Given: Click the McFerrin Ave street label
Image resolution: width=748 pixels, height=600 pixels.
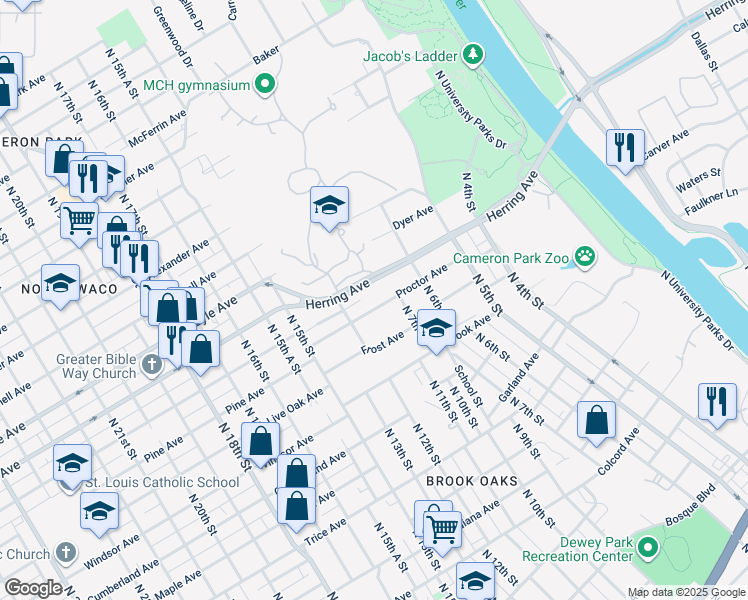Looking at the screenshot, I should click(x=157, y=128).
